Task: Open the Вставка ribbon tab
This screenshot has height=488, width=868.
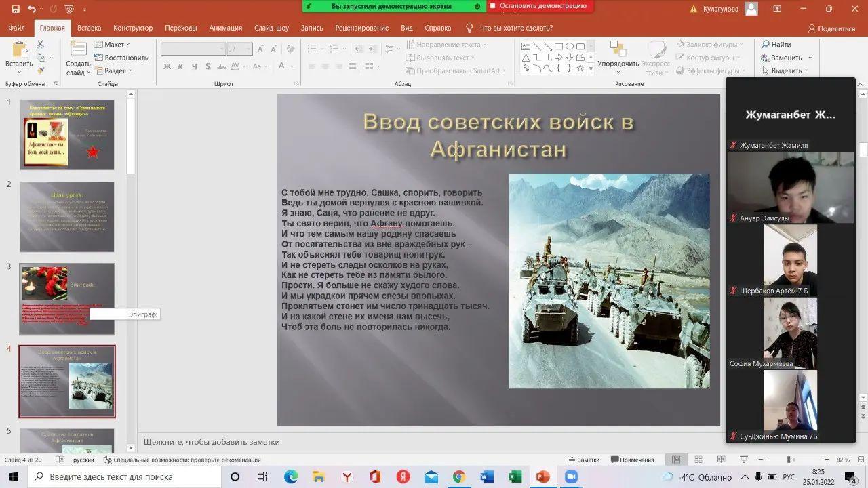Action: tap(89, 28)
